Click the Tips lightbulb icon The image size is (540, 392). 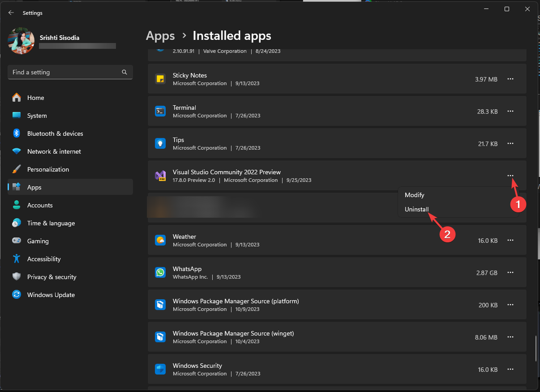pos(160,143)
